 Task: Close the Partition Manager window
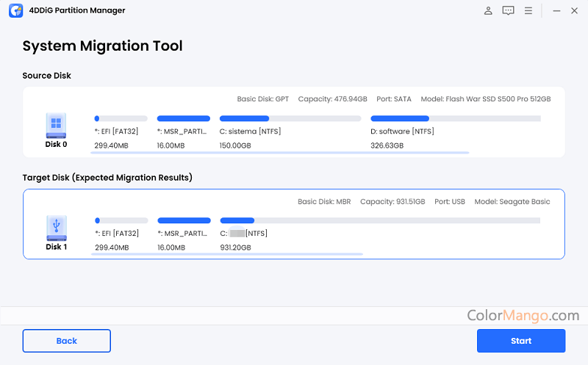click(575, 11)
